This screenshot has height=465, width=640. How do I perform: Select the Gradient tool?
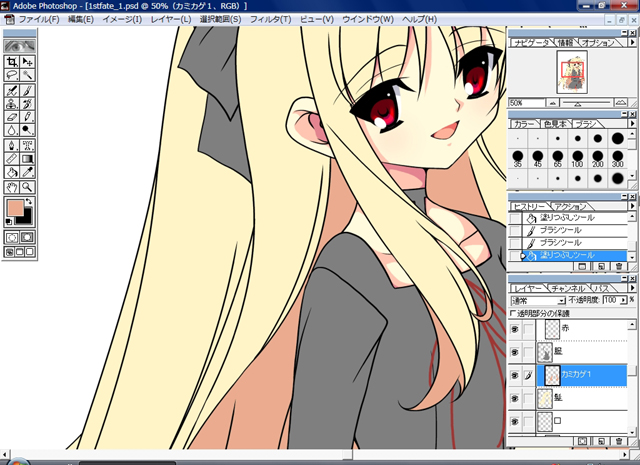[27, 158]
